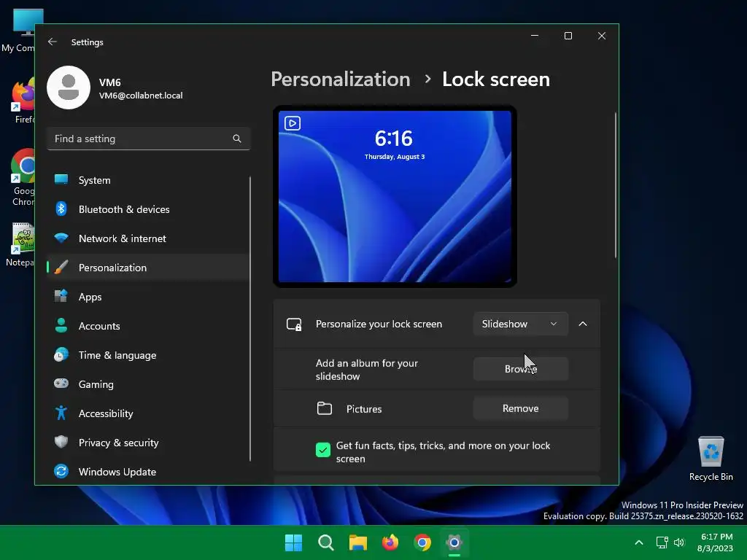Open the Slideshow dropdown
747x560 pixels.
(521, 324)
